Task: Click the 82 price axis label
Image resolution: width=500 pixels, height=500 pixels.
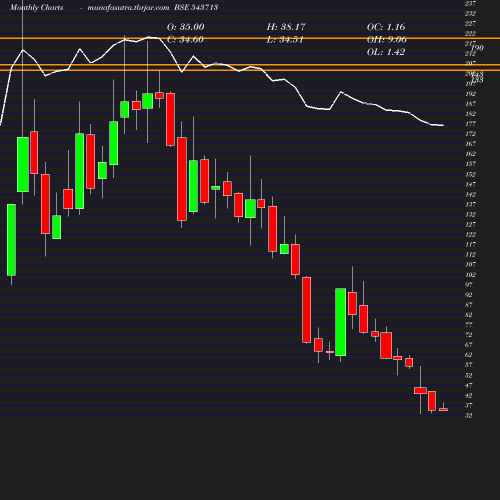Action: (x=469, y=315)
